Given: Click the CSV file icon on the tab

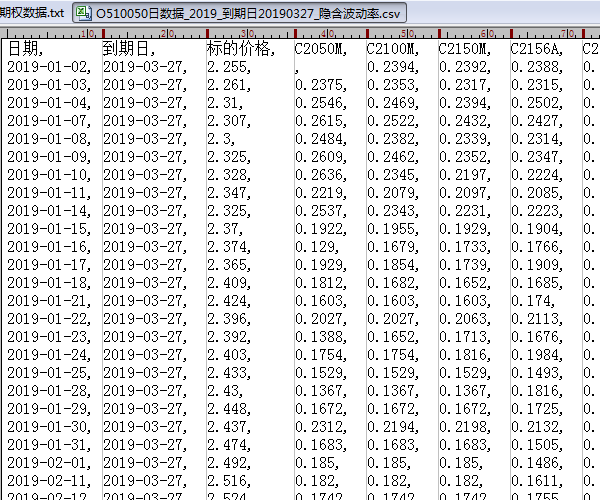Looking at the screenshot, I should tap(83, 13).
